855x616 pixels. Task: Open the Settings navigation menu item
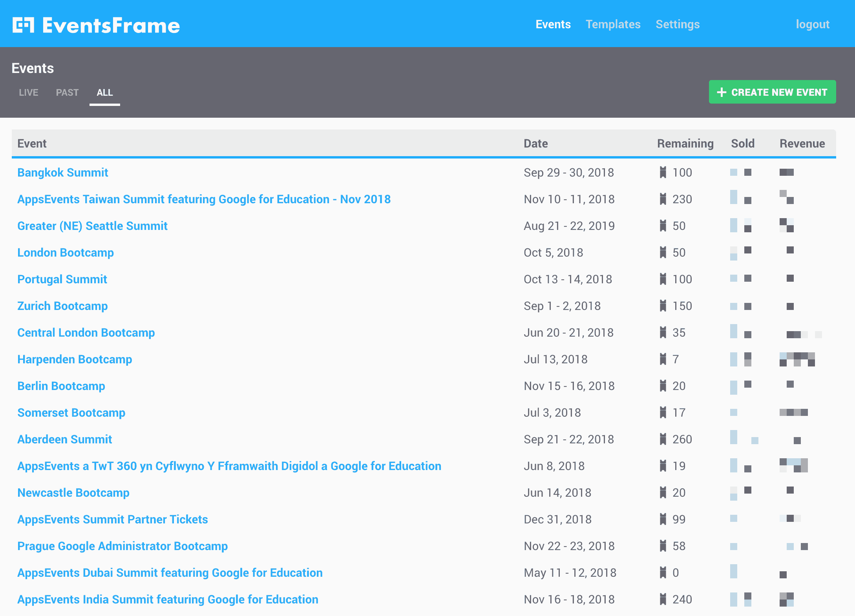click(x=677, y=24)
